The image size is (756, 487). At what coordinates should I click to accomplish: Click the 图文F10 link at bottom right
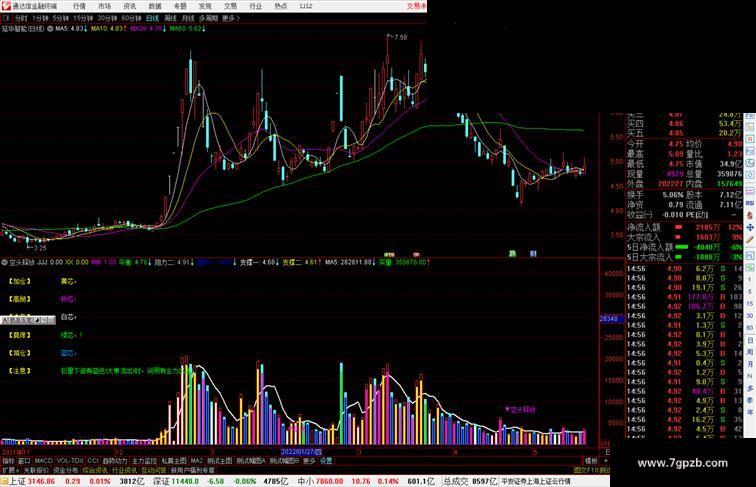tap(585, 470)
